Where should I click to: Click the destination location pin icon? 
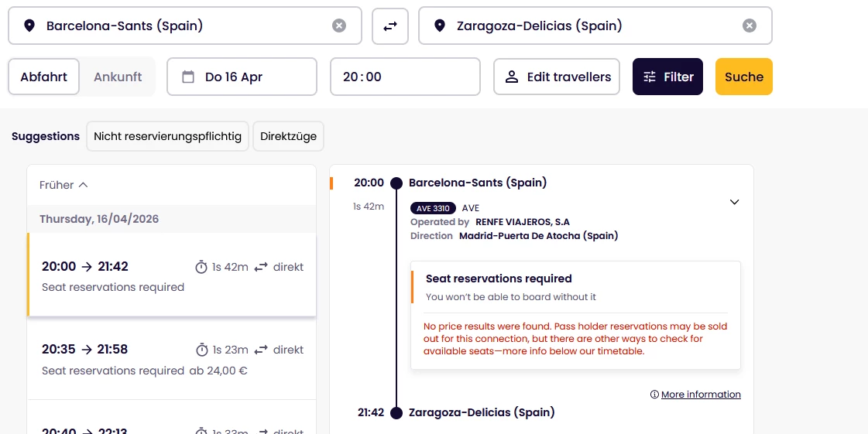pos(440,26)
